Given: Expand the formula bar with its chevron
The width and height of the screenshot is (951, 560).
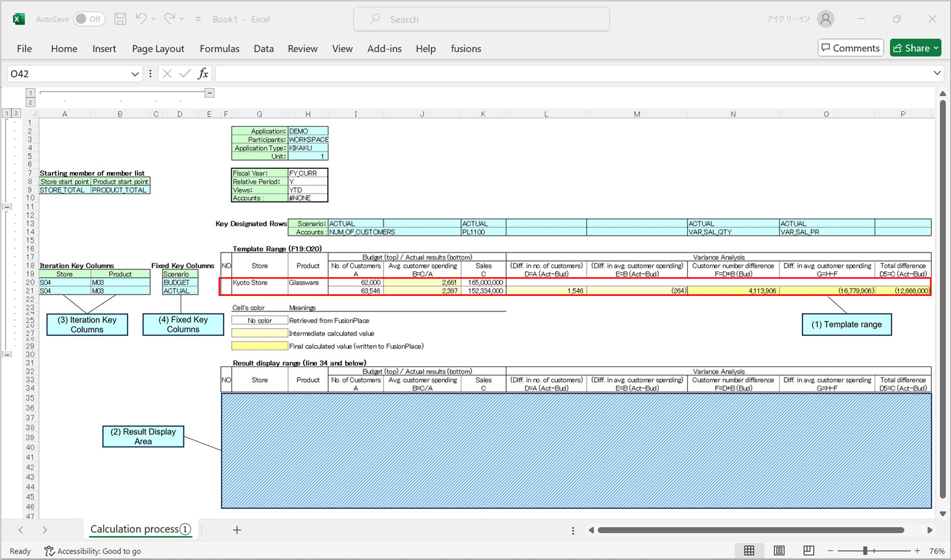Looking at the screenshot, I should (x=937, y=73).
